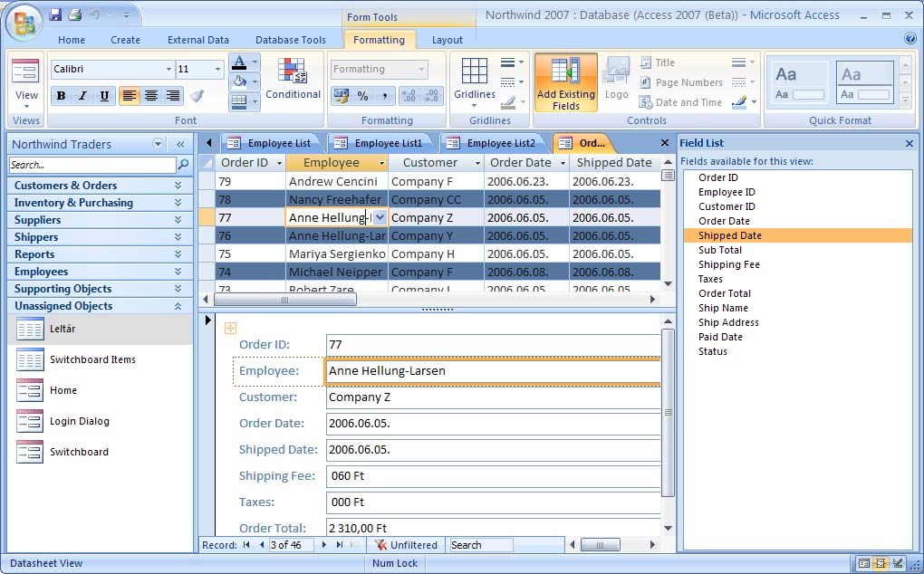Open Employee combo box in row 77
The image size is (924, 574).
tap(380, 218)
